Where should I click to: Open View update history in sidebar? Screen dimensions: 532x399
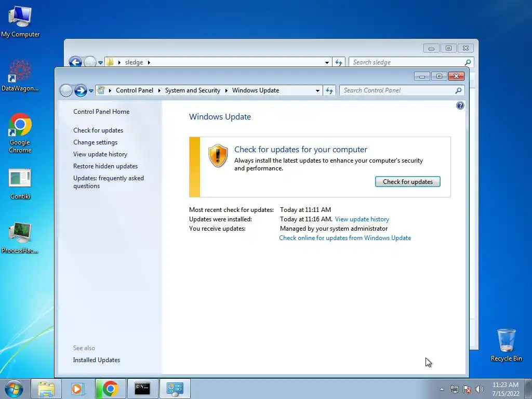(100, 154)
